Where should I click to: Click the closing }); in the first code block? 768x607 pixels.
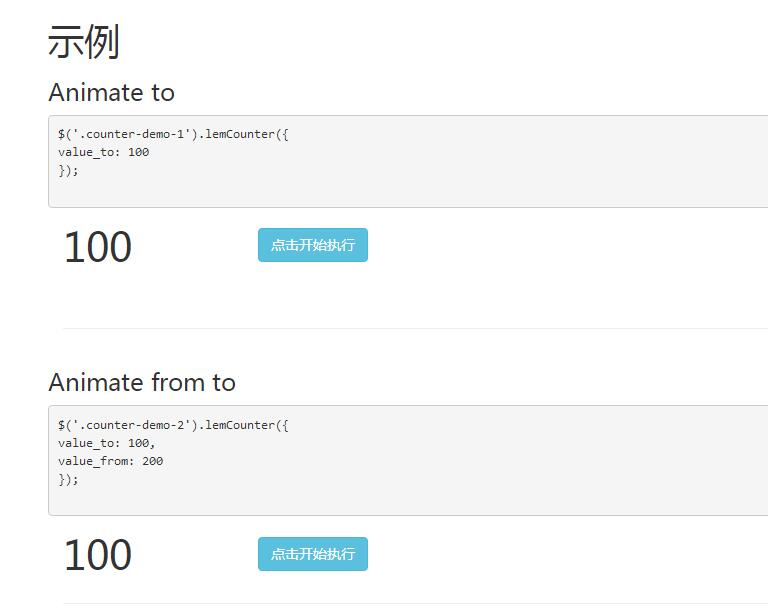(x=68, y=170)
